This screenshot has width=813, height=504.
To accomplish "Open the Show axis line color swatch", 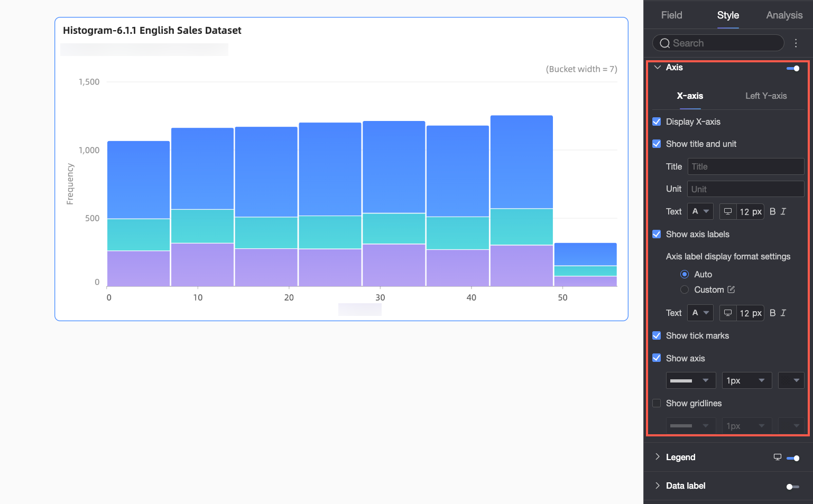I will point(791,380).
